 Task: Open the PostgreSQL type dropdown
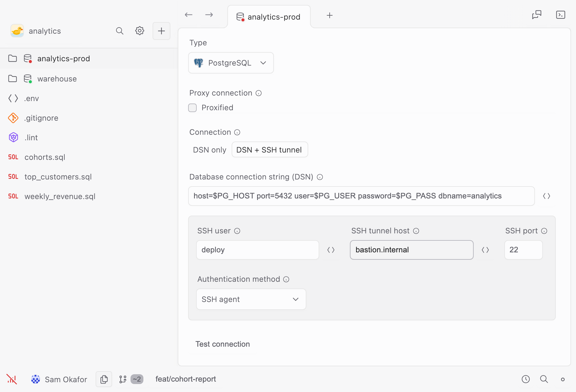[x=231, y=63]
